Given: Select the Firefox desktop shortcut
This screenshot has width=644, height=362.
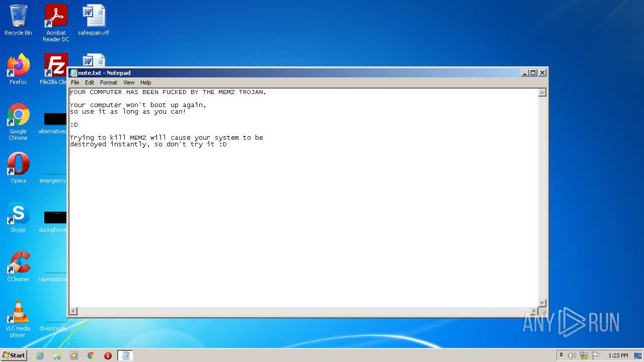Looking at the screenshot, I should point(18,69).
